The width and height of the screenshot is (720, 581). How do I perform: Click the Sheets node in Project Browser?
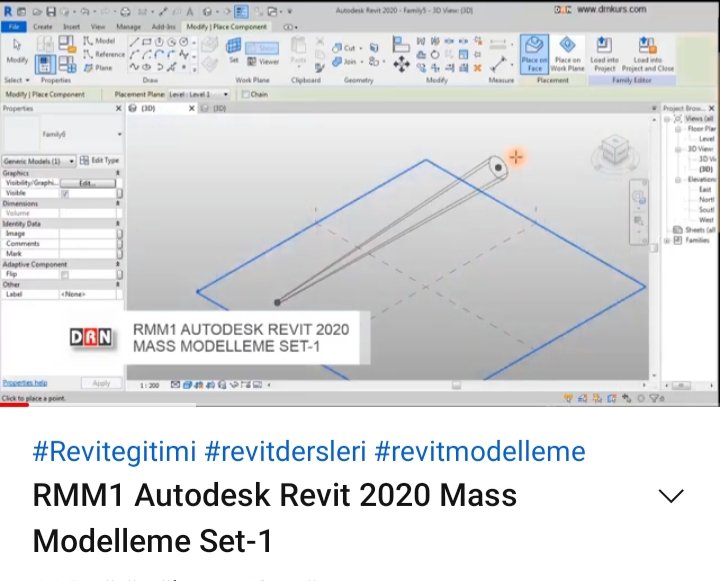694,230
